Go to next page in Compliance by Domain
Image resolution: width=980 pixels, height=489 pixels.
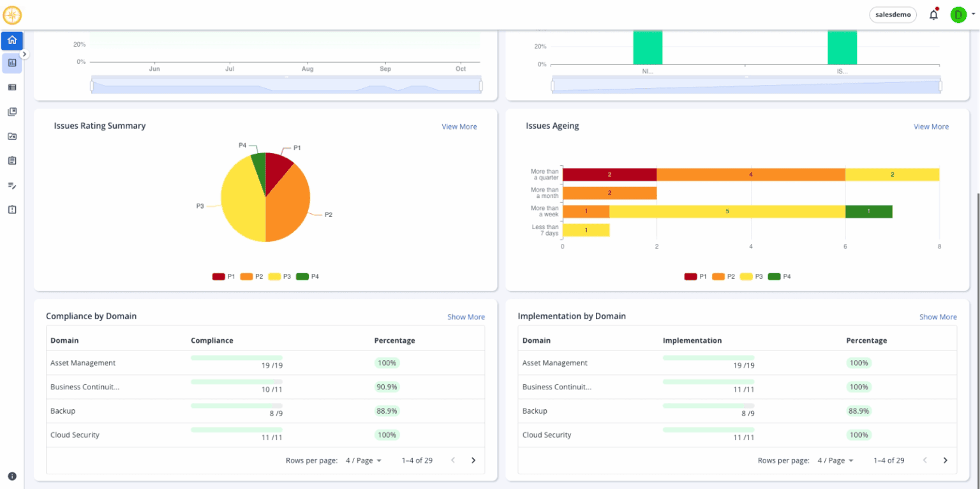click(473, 460)
